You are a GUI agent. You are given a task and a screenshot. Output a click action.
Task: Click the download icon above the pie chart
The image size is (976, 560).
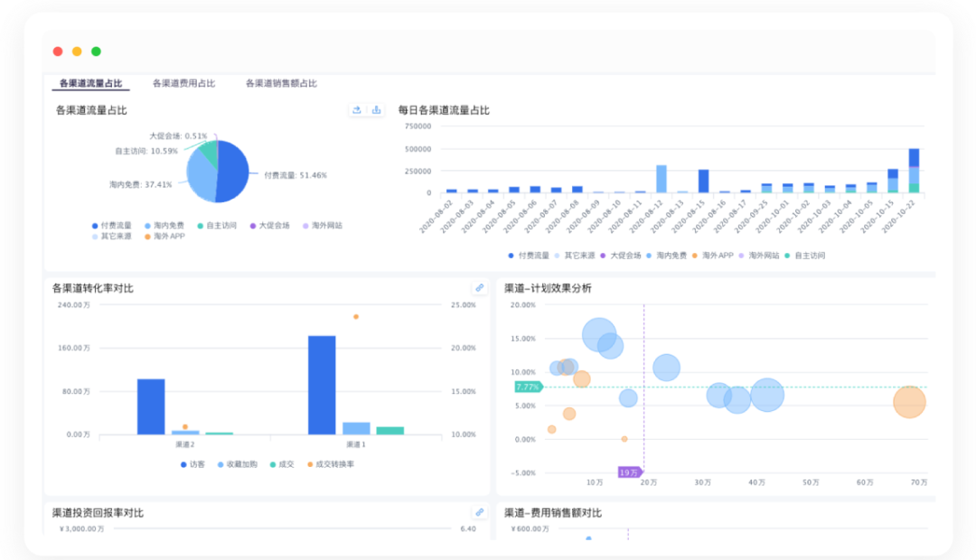[x=378, y=110]
